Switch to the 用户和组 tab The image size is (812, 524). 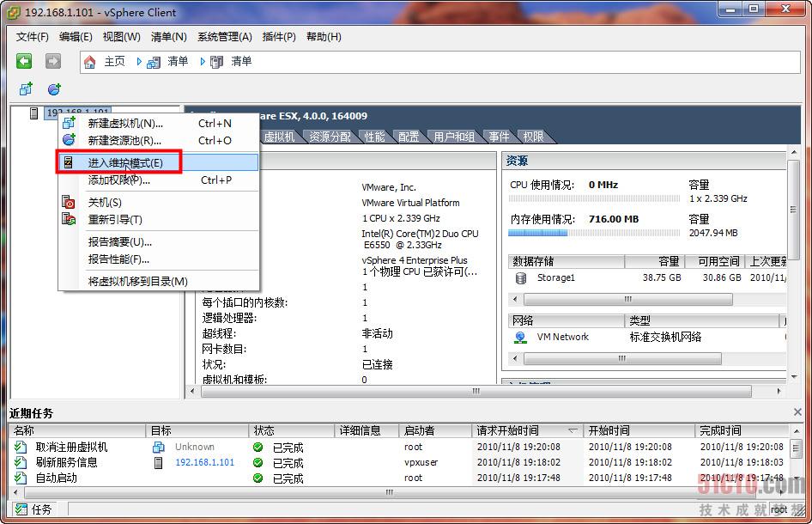454,137
